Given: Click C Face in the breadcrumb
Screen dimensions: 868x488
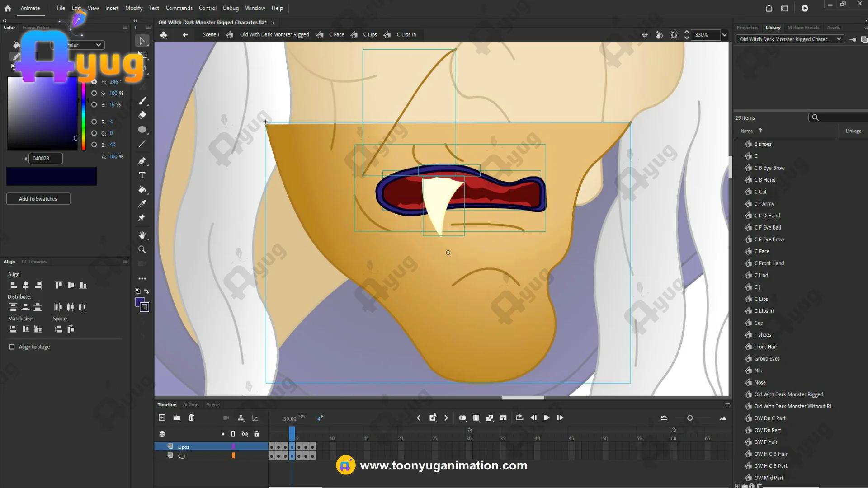Looking at the screenshot, I should coord(336,35).
